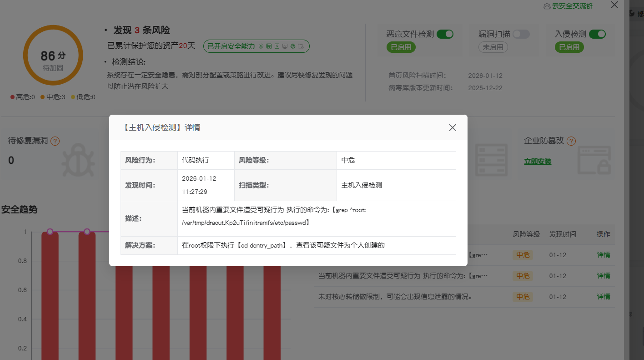The height and width of the screenshot is (360, 644).
Task: Click the browser-window icon in 已开启安全能力 badge
Action: [x=301, y=46]
